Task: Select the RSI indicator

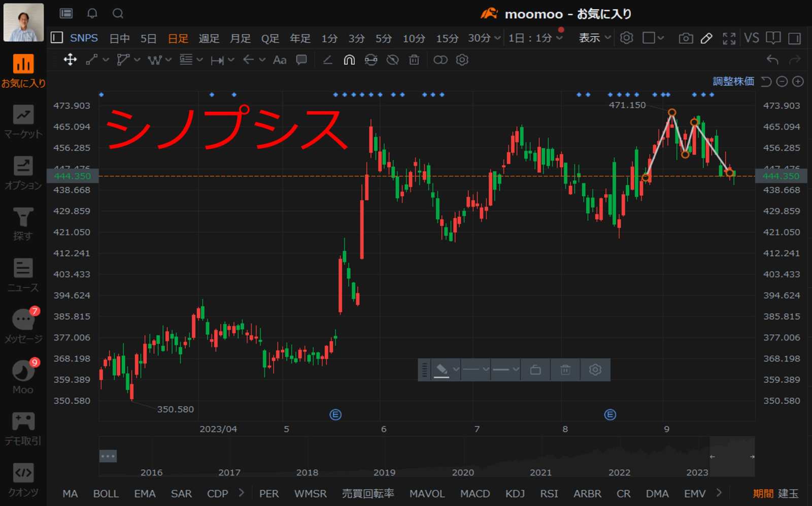Action: click(549, 494)
